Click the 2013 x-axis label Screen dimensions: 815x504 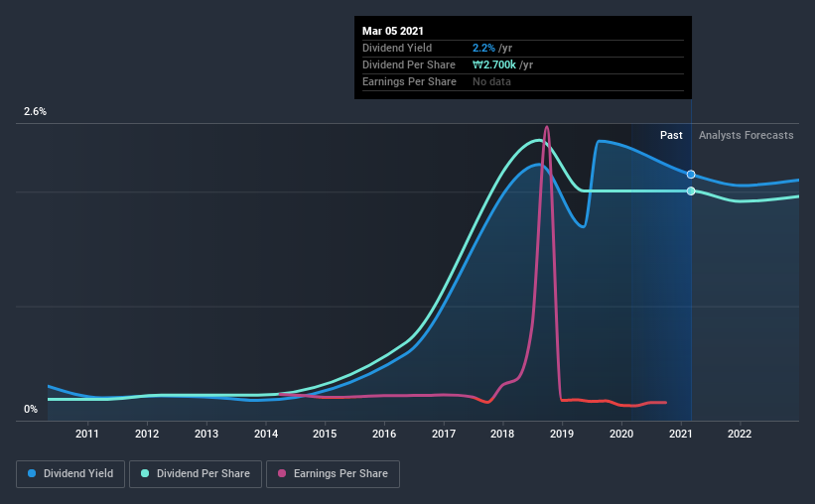[x=206, y=434]
